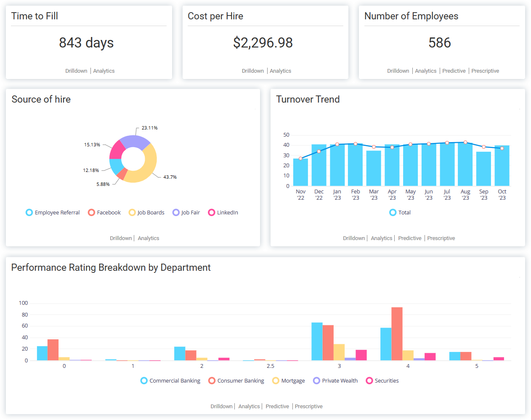This screenshot has height=420, width=531.
Task: Click Securities bar at rating 3
Action: (x=361, y=355)
